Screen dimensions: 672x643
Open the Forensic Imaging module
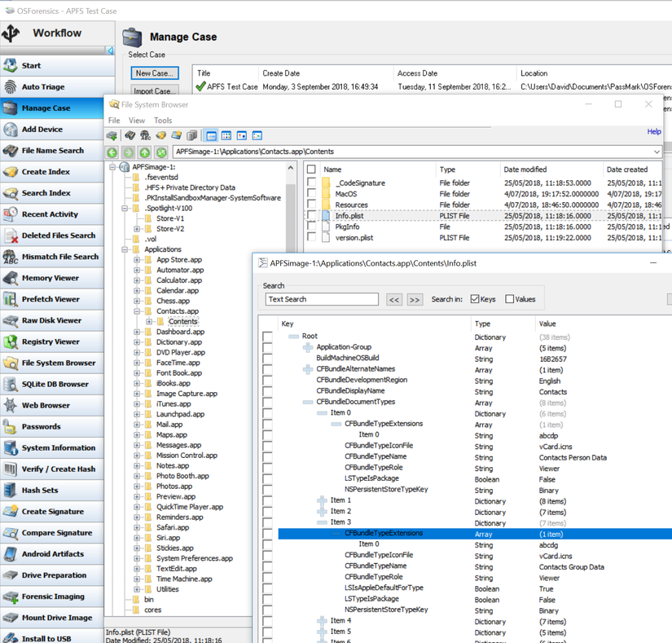pos(52,597)
